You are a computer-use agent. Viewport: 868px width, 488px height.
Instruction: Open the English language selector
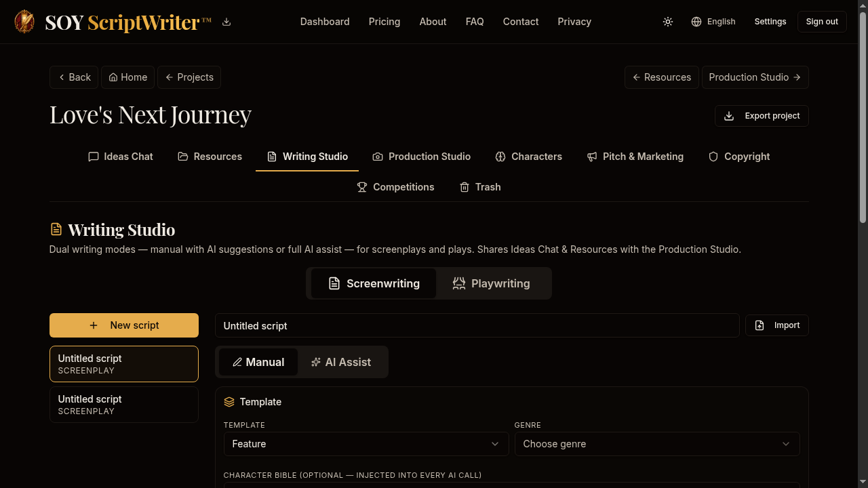713,22
